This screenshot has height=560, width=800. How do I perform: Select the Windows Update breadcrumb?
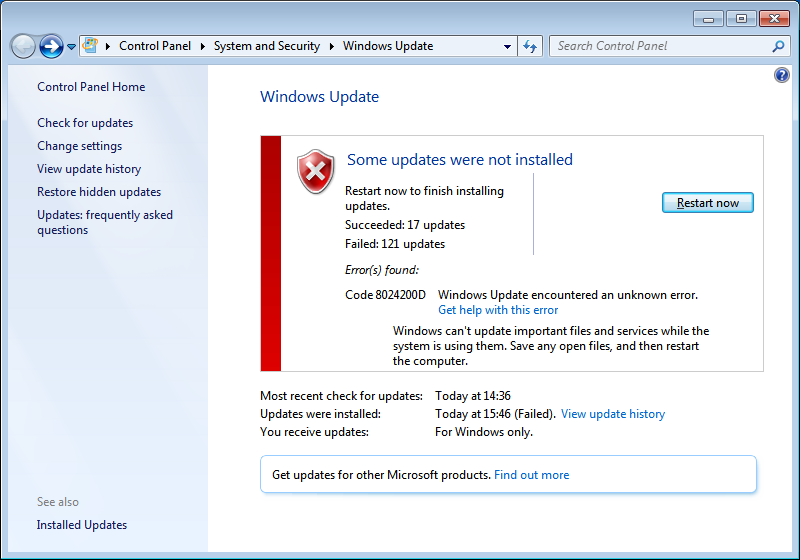pyautogui.click(x=388, y=46)
